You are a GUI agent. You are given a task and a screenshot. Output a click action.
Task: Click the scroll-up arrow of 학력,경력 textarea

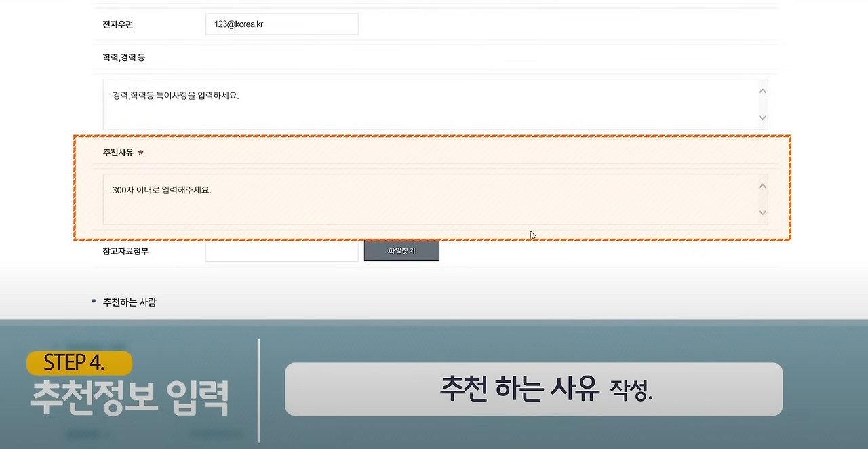pyautogui.click(x=762, y=90)
